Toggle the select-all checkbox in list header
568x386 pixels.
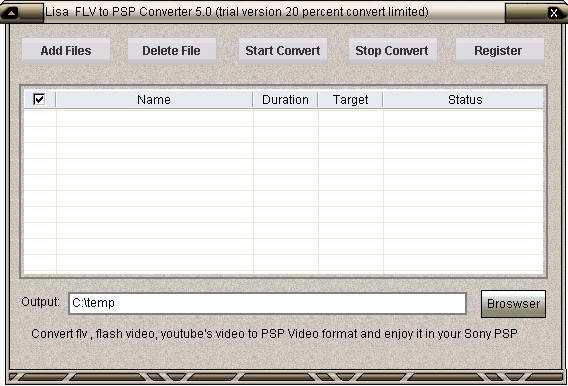click(39, 99)
